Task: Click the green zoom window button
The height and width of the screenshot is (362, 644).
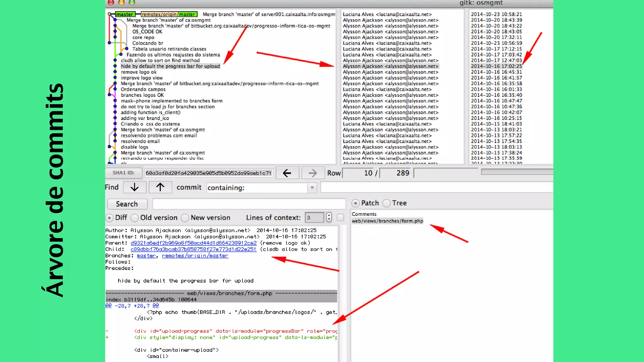Action: [132, 3]
